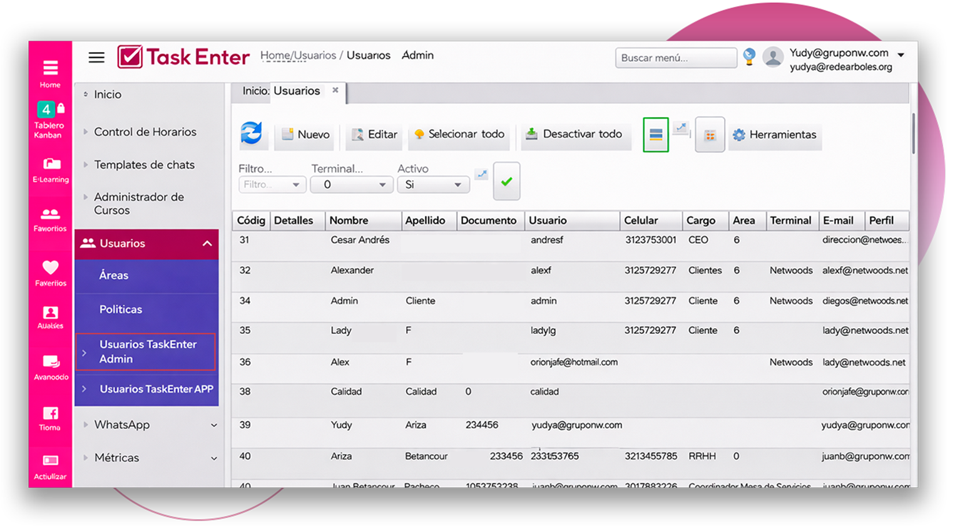980x528 pixels.
Task: Click the heart favorites icon in sidebar
Action: 51,272
